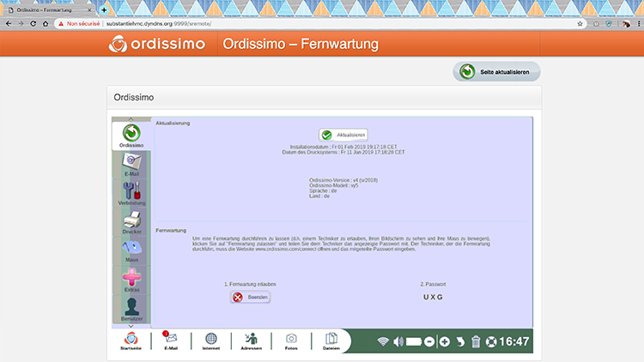Click the Ordissimo panel heading
This screenshot has height=362, width=644.
coord(134,97)
